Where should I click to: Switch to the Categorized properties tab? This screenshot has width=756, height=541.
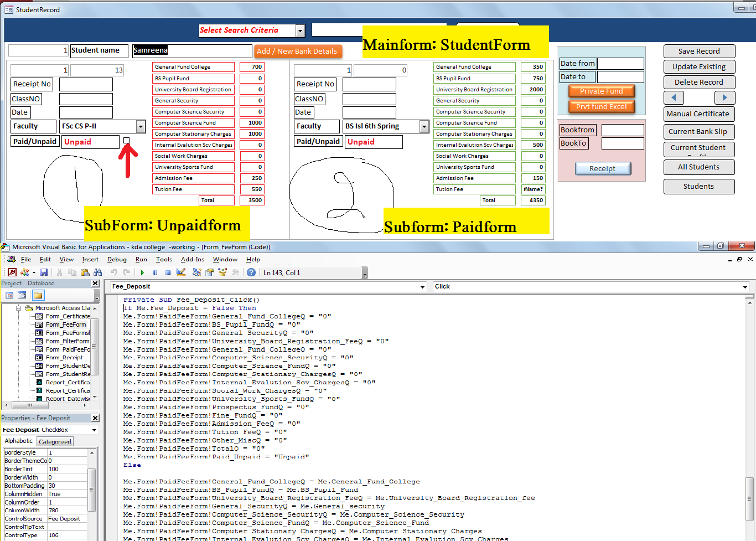[x=55, y=441]
